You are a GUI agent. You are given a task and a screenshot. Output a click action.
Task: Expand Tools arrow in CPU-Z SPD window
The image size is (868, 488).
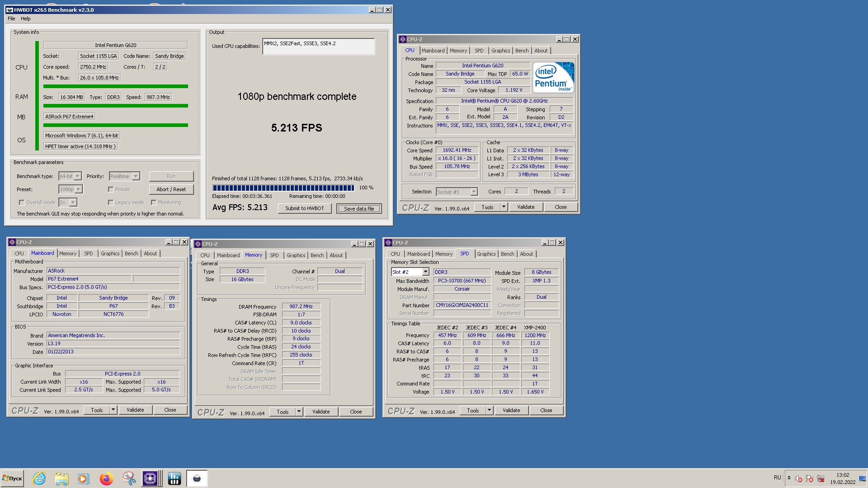489,410
